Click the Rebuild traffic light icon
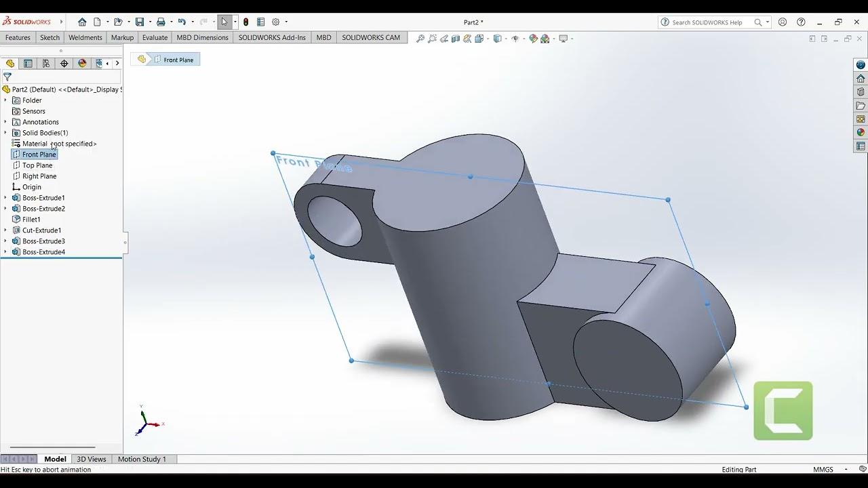This screenshot has width=868, height=488. (245, 22)
